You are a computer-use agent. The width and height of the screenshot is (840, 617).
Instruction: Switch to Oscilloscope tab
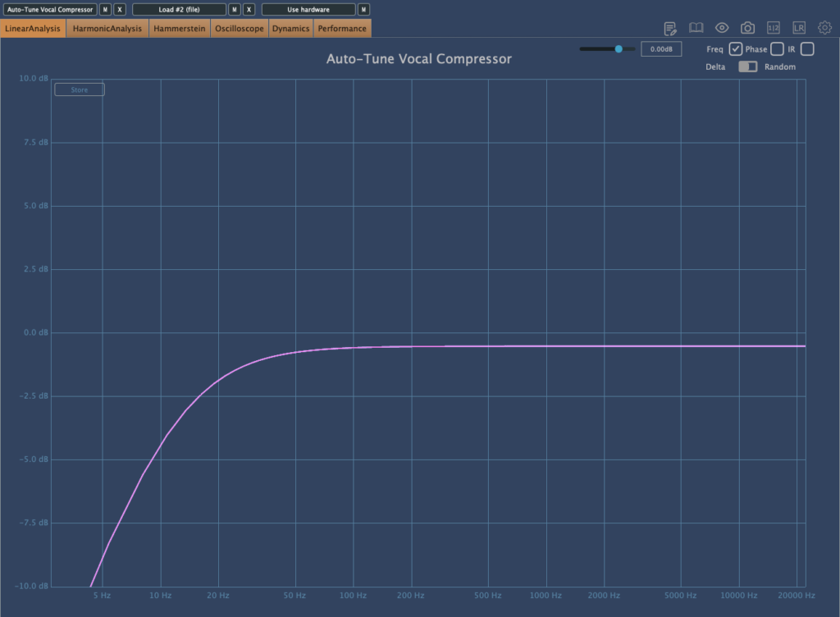pos(239,29)
